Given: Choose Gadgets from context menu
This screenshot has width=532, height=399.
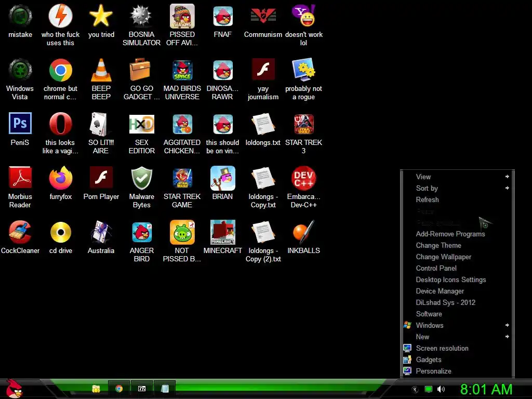Looking at the screenshot, I should tap(457, 360).
